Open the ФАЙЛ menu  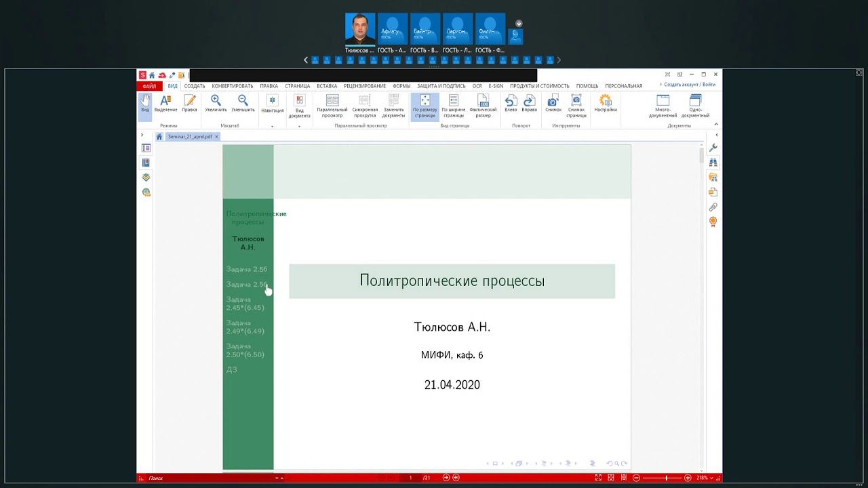(149, 86)
